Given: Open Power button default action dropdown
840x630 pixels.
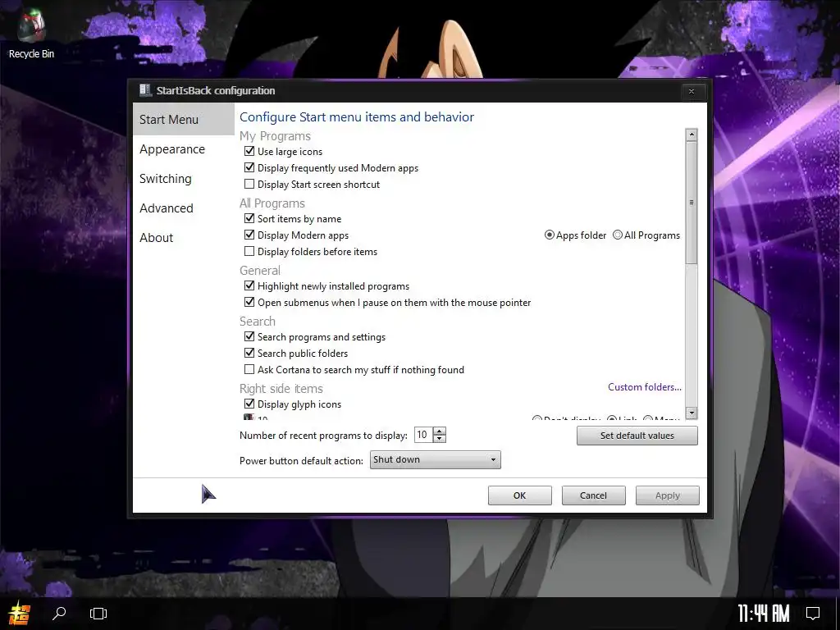Looking at the screenshot, I should click(435, 459).
